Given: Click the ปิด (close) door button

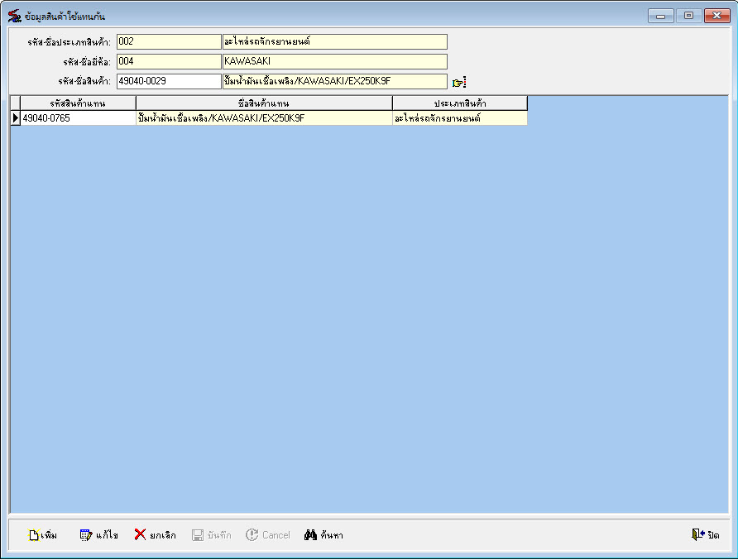Looking at the screenshot, I should tap(705, 535).
